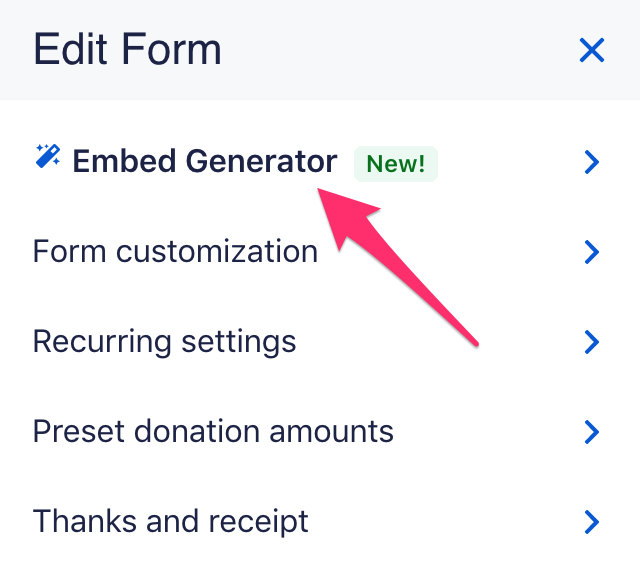The width and height of the screenshot is (640, 588).
Task: Click empty gray header area beside Edit Form
Action: [x=400, y=50]
